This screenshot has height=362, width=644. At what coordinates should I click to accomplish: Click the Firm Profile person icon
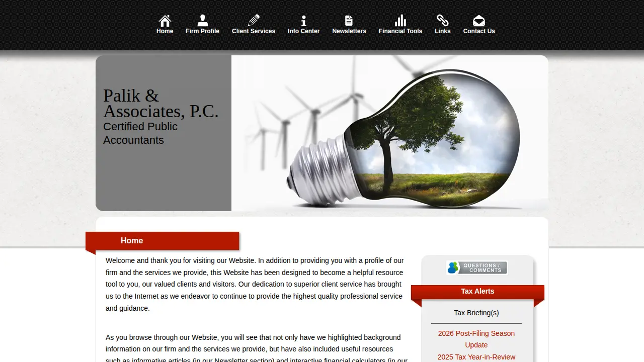pyautogui.click(x=202, y=21)
